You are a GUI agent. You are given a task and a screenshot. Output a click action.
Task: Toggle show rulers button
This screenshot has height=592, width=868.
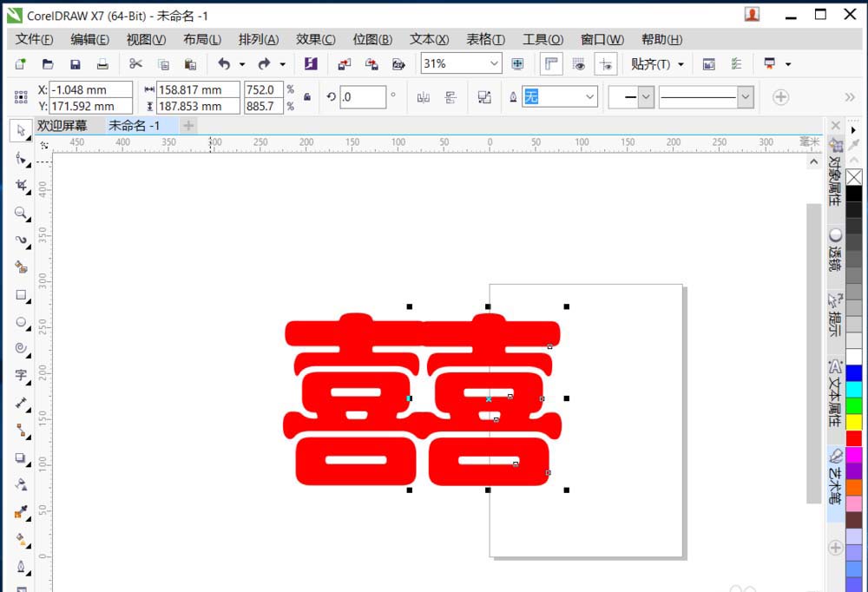pos(551,63)
